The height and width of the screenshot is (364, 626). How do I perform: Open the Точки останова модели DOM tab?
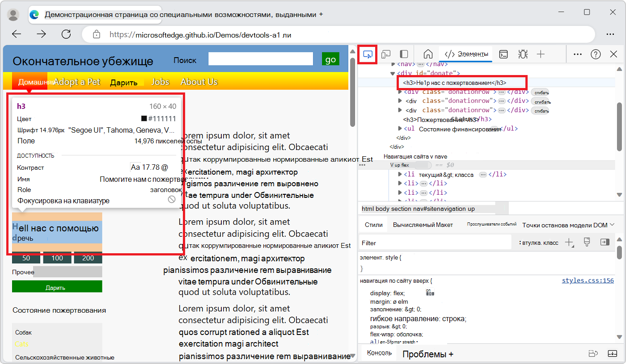point(565,225)
